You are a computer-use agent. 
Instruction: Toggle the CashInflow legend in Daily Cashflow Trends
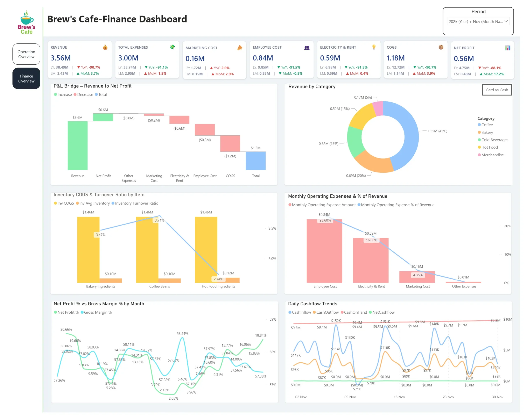pyautogui.click(x=300, y=312)
